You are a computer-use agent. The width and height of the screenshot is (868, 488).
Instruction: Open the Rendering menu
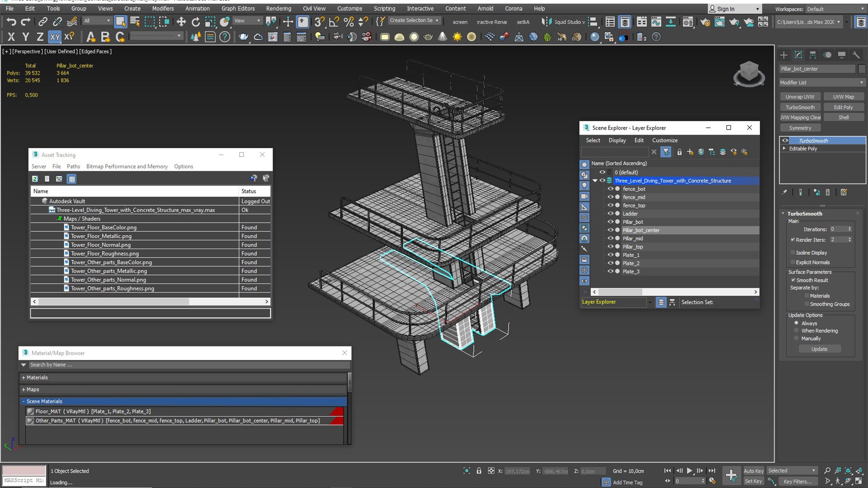pyautogui.click(x=278, y=9)
